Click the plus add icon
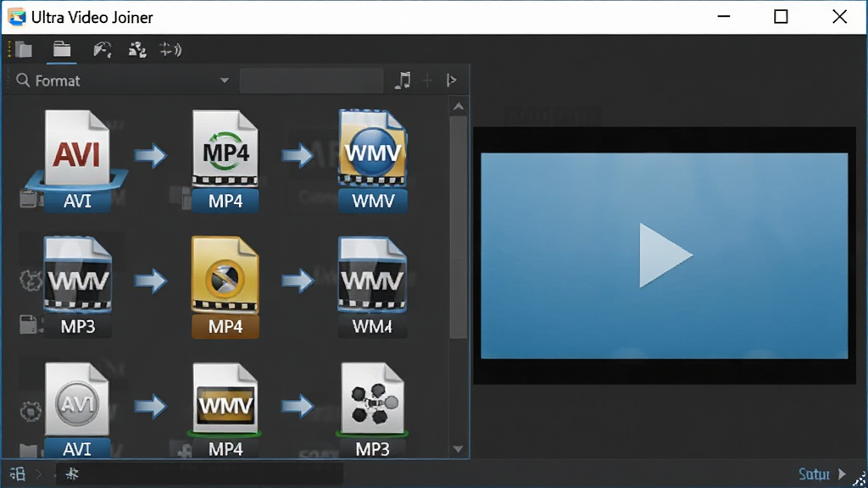 (427, 80)
